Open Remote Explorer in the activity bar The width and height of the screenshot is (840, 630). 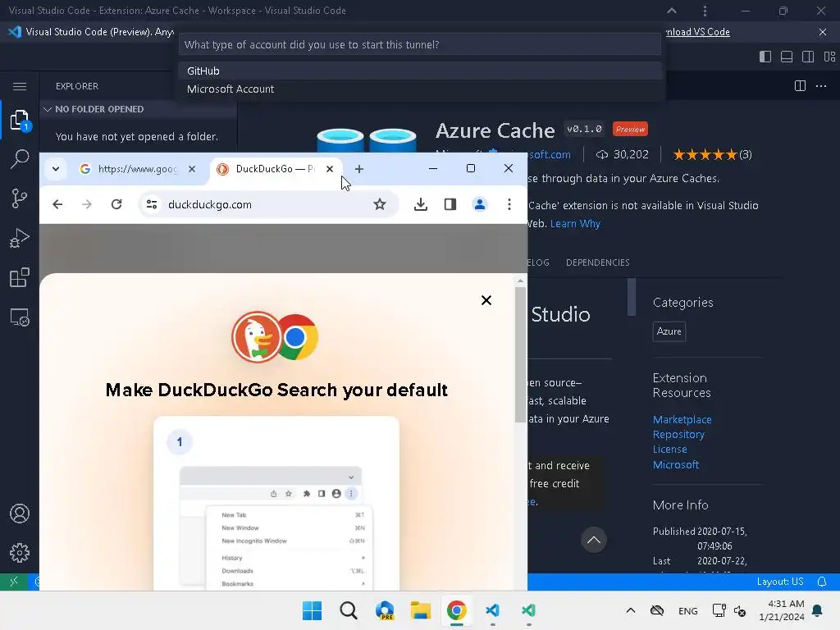click(20, 317)
